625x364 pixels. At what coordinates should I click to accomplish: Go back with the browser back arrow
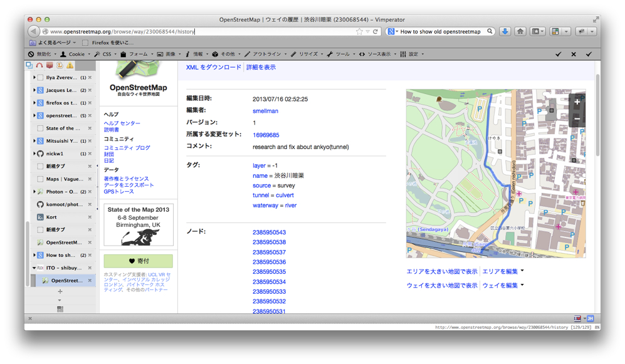pyautogui.click(x=33, y=31)
